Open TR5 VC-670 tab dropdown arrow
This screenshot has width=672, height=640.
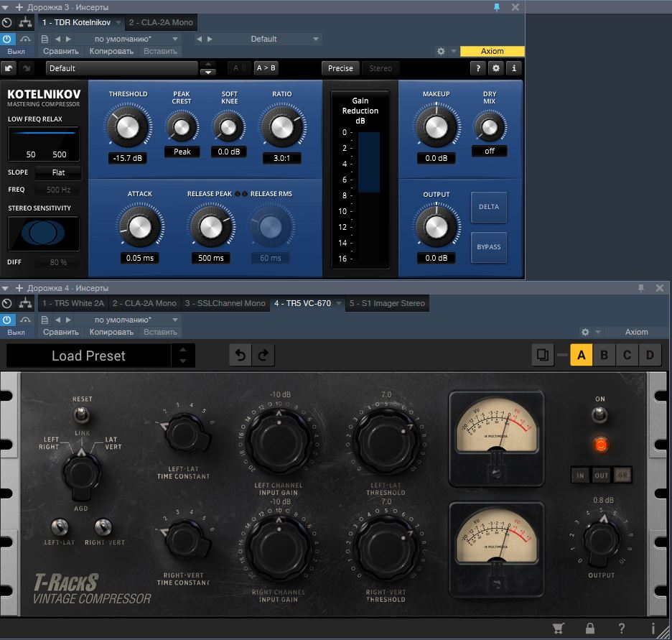click(x=339, y=304)
